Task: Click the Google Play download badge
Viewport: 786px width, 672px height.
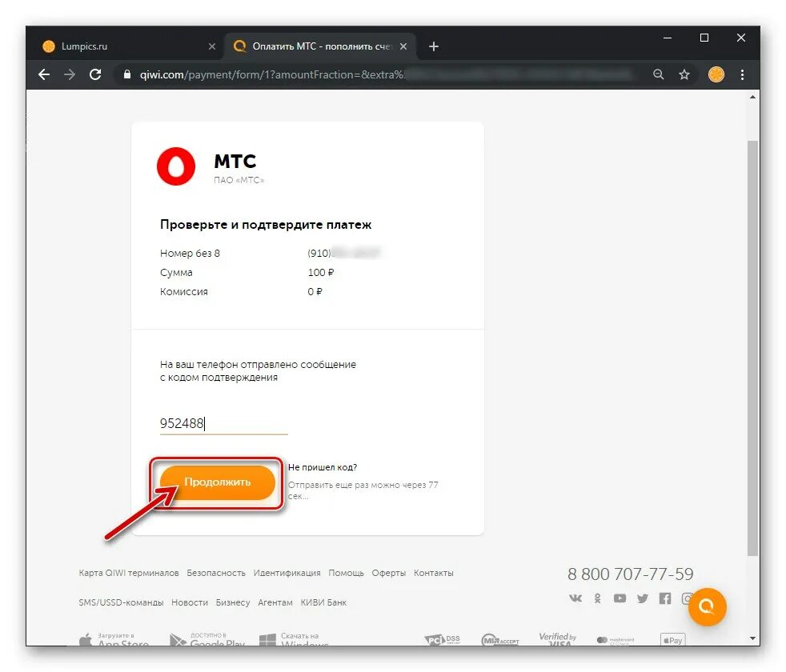Action: coord(207,639)
